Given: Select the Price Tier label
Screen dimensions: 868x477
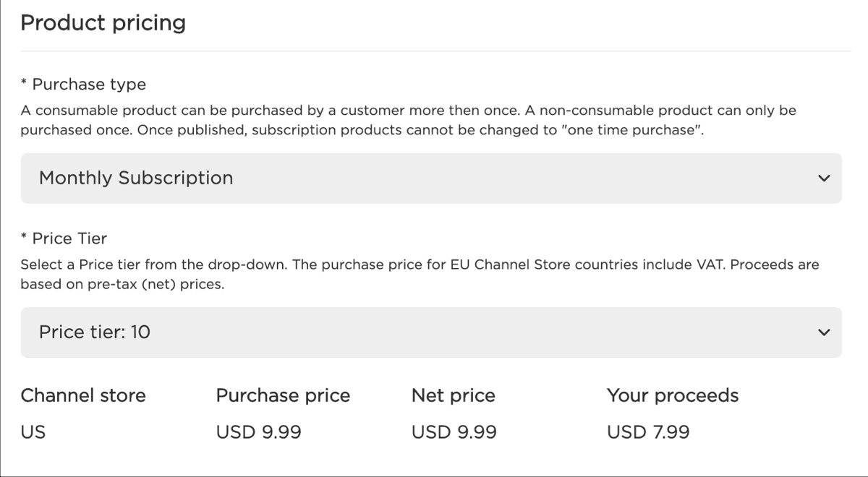Looking at the screenshot, I should click(65, 238).
